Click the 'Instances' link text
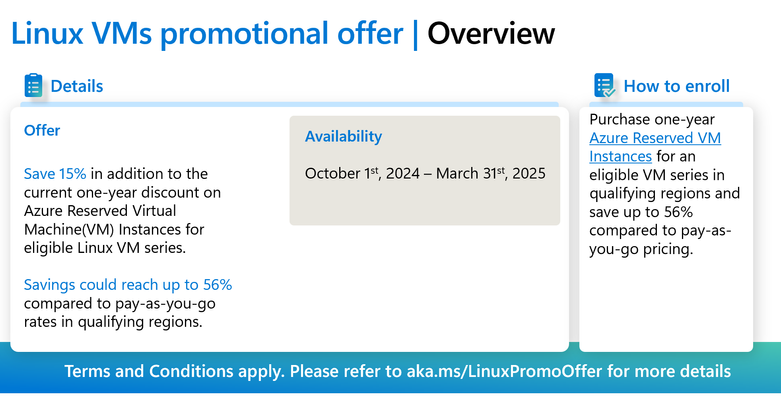The height and width of the screenshot is (400, 781). pos(620,156)
